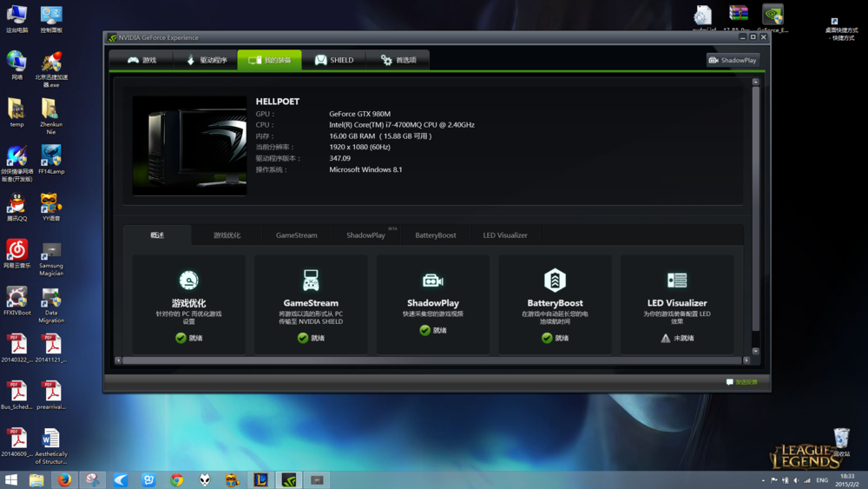Click the horizontal scrollbar left arrow
This screenshot has height=489, width=868.
(118, 360)
